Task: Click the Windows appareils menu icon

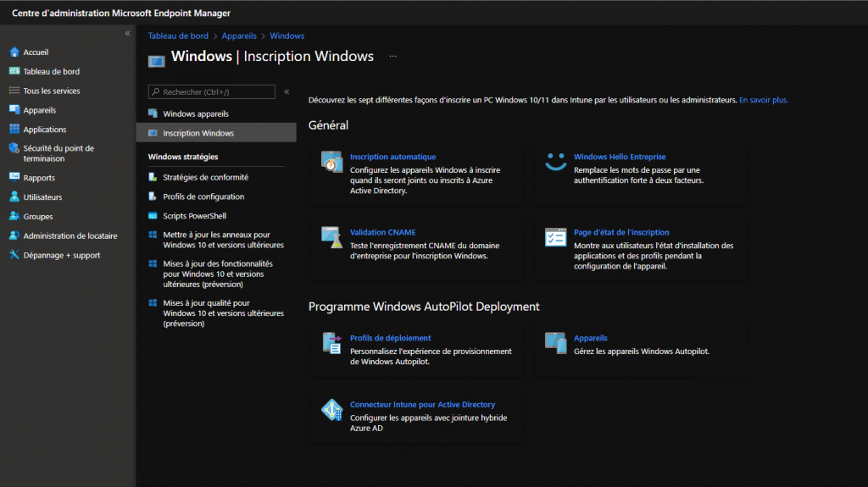Action: pos(153,113)
